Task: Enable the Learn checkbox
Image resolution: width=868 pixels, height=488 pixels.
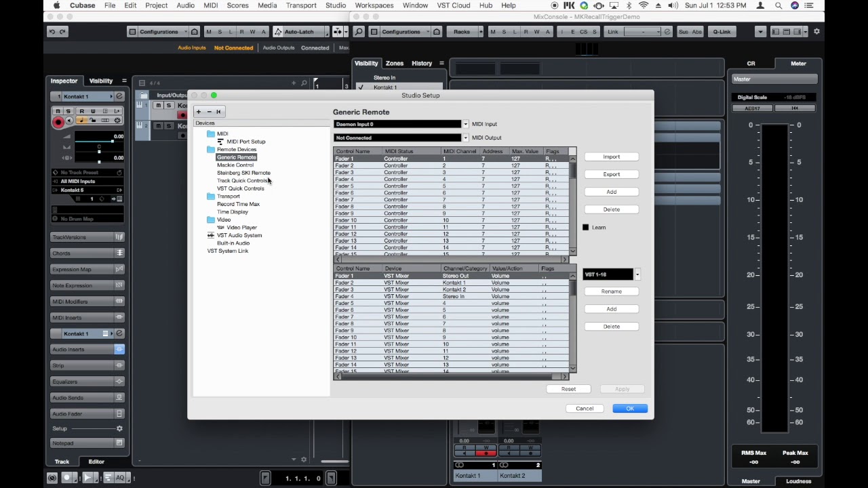Action: point(586,228)
